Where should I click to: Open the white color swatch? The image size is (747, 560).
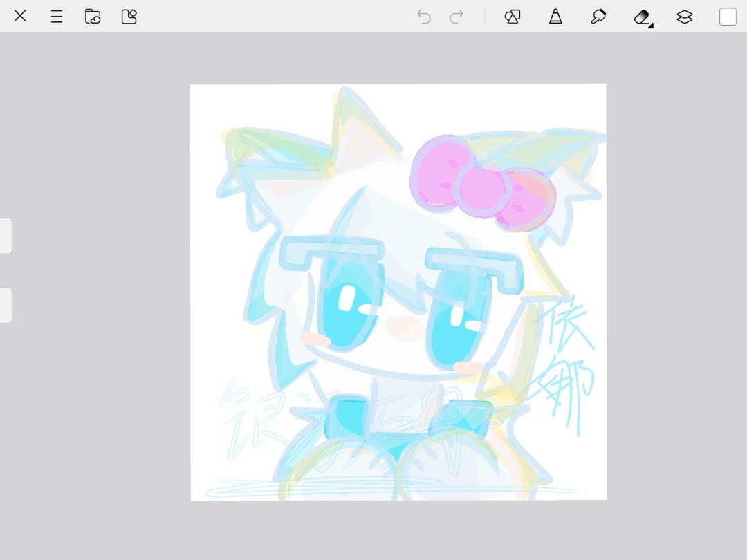(x=728, y=17)
